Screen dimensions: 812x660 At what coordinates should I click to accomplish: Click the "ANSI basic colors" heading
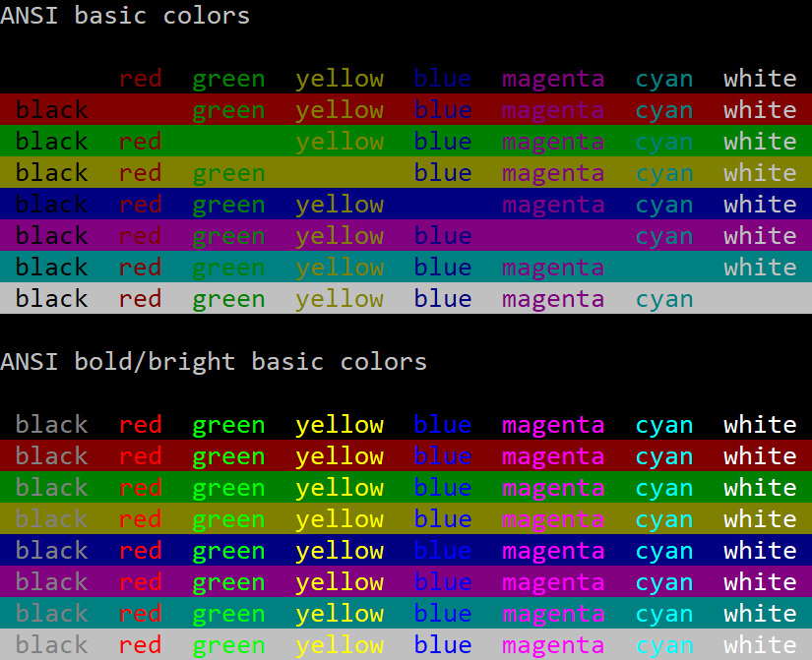pyautogui.click(x=125, y=16)
